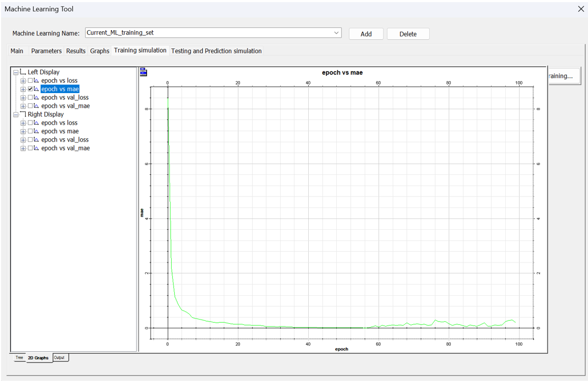Click curve icon beside Right Display epoch vs mae
This screenshot has width=588, height=383.
(x=37, y=131)
